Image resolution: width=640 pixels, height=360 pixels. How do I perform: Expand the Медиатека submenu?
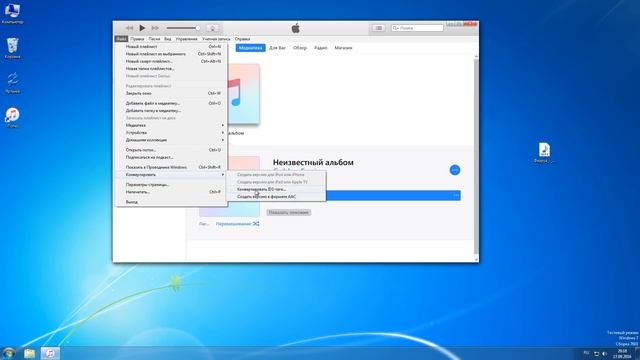[x=171, y=125]
